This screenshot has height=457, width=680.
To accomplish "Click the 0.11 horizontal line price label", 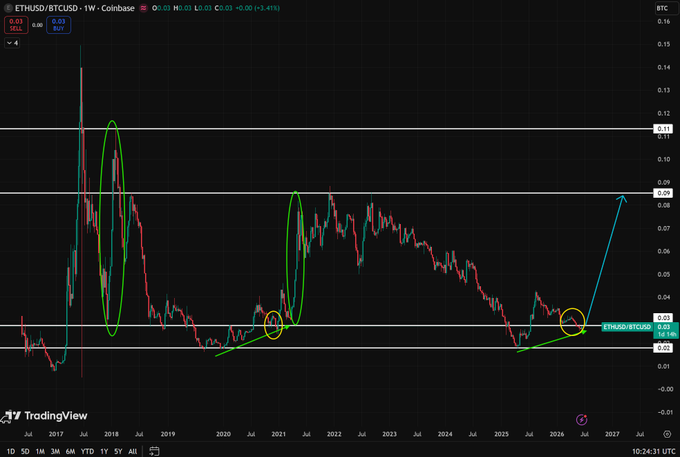I will click(x=663, y=128).
